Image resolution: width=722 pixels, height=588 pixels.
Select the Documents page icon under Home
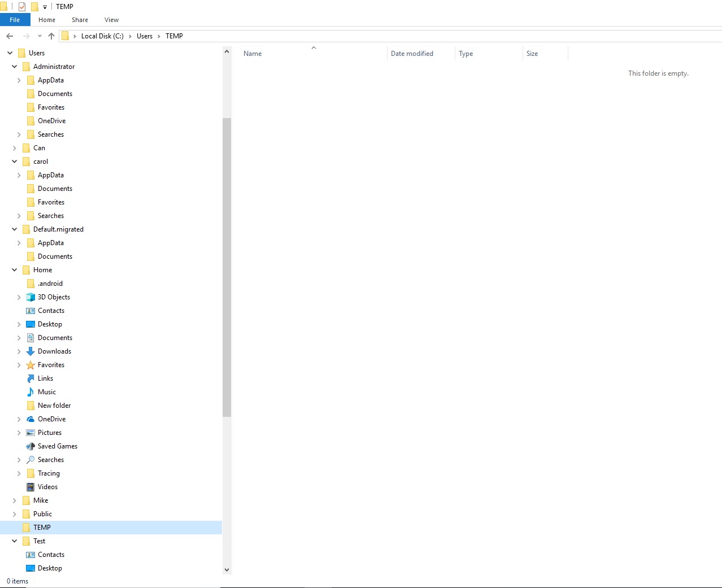(x=31, y=338)
